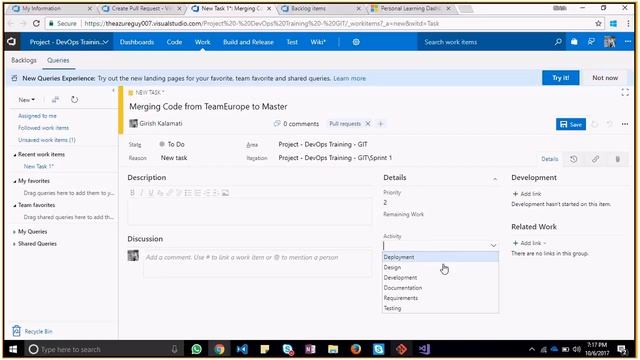Open work item actions ellipsis menu
Image resolution: width=640 pixels, height=360 pixels.
click(x=625, y=124)
